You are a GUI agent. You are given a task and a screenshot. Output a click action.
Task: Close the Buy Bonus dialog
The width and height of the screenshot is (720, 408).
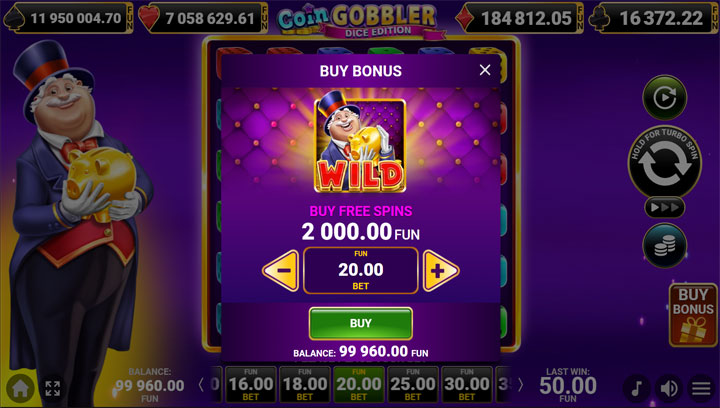tap(485, 70)
